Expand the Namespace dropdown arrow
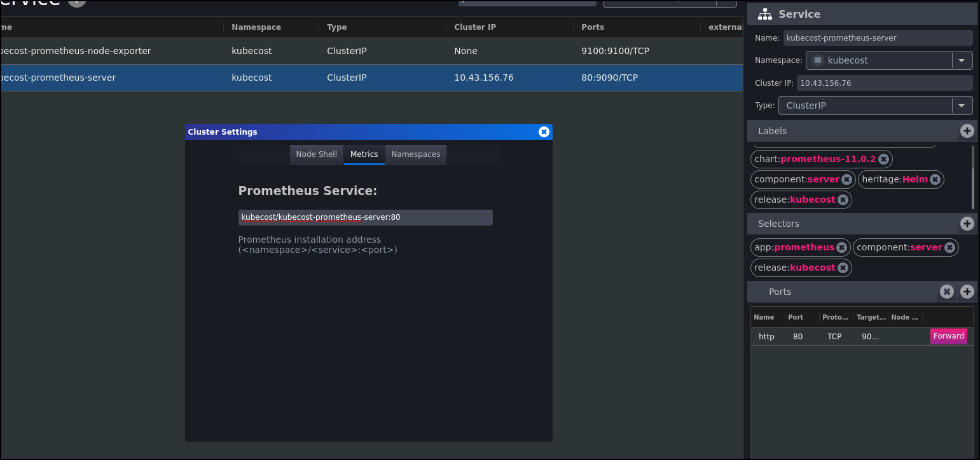The width and height of the screenshot is (980, 460). 962,60
